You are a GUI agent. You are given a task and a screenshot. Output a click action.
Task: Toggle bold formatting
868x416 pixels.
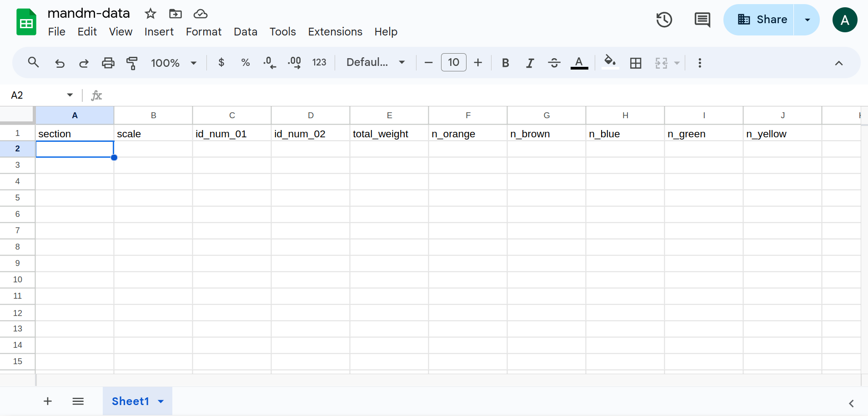pyautogui.click(x=505, y=63)
